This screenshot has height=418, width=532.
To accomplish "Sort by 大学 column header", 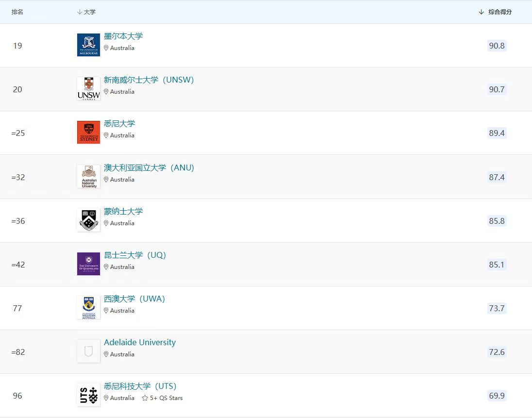I will click(x=86, y=12).
